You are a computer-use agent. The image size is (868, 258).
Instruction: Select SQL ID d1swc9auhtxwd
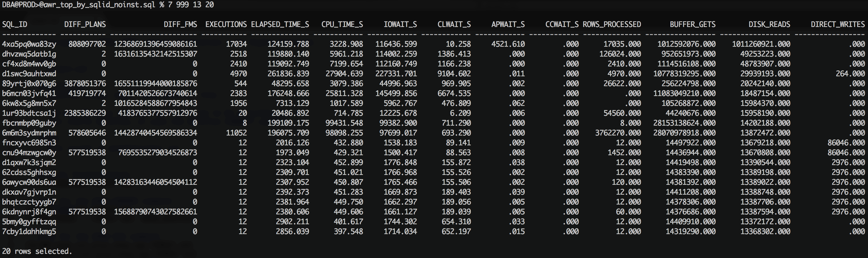coord(29,74)
